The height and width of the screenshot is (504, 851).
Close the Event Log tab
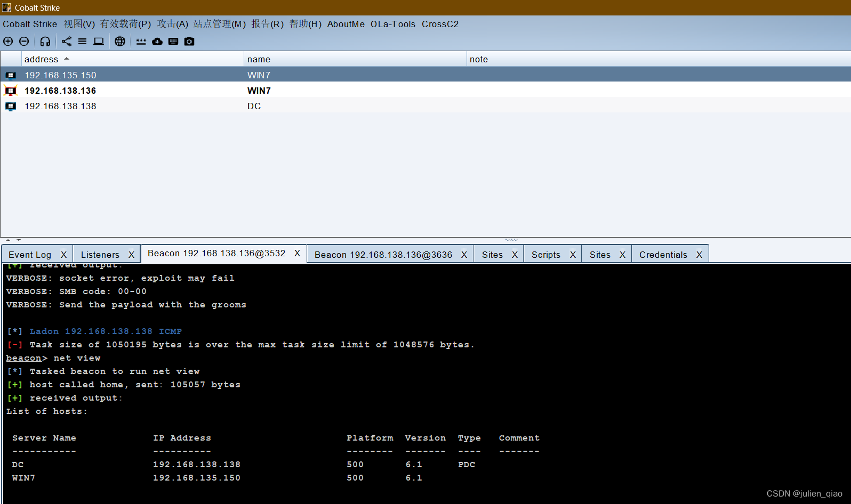tap(63, 255)
